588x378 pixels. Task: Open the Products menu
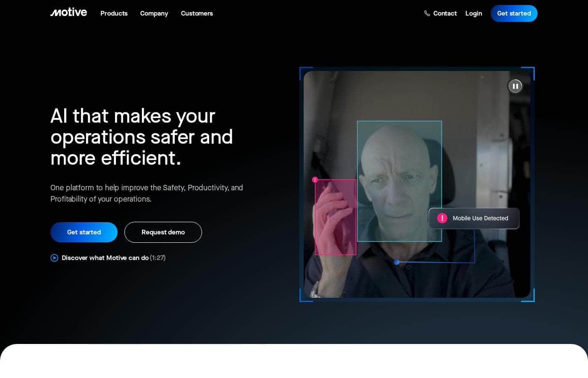coord(114,13)
